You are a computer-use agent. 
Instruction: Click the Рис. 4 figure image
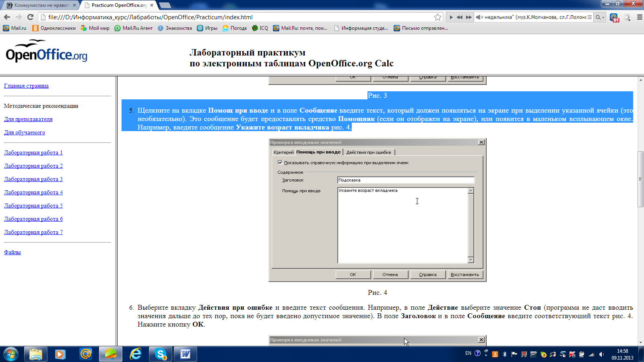(378, 210)
